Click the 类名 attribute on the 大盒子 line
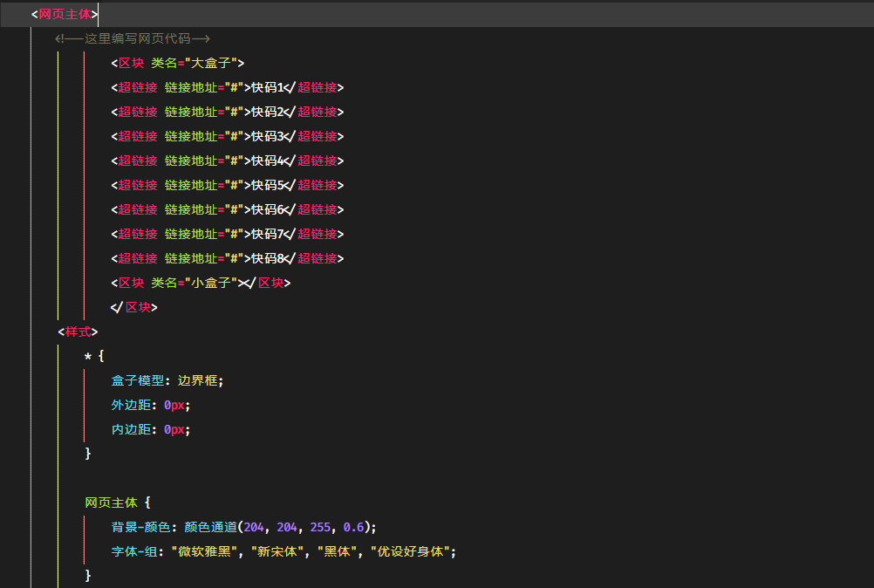 tap(164, 63)
